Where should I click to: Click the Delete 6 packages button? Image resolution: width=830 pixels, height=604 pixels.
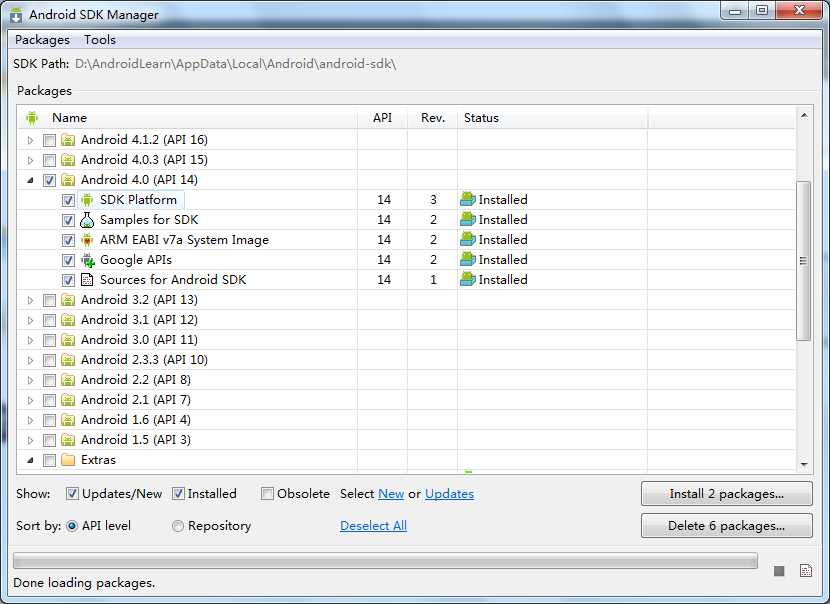click(x=726, y=526)
